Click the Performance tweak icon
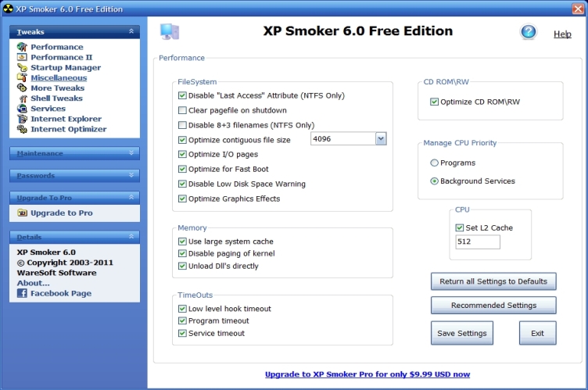 click(22, 47)
